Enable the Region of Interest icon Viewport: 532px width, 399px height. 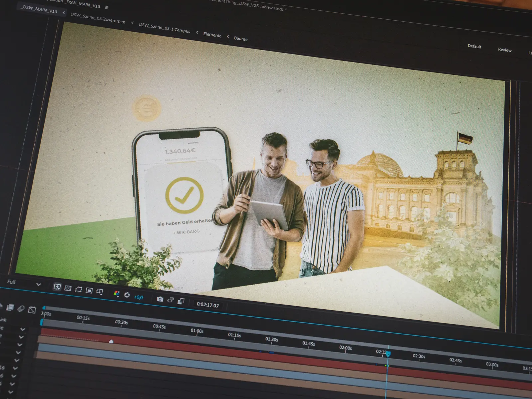coord(89,291)
